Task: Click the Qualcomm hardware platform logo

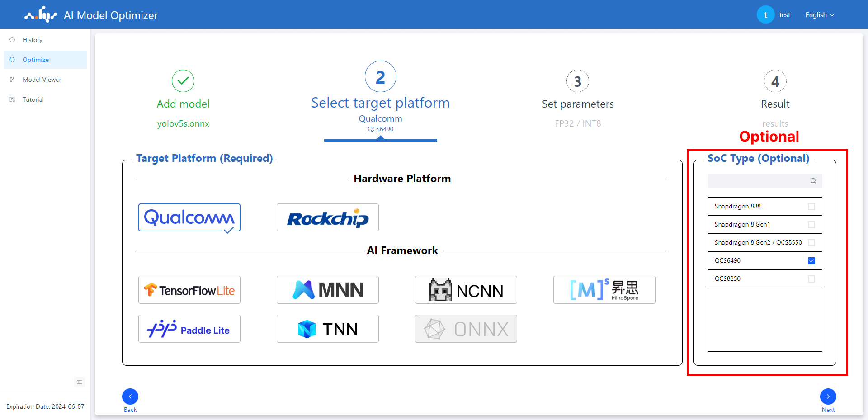Action: click(189, 217)
